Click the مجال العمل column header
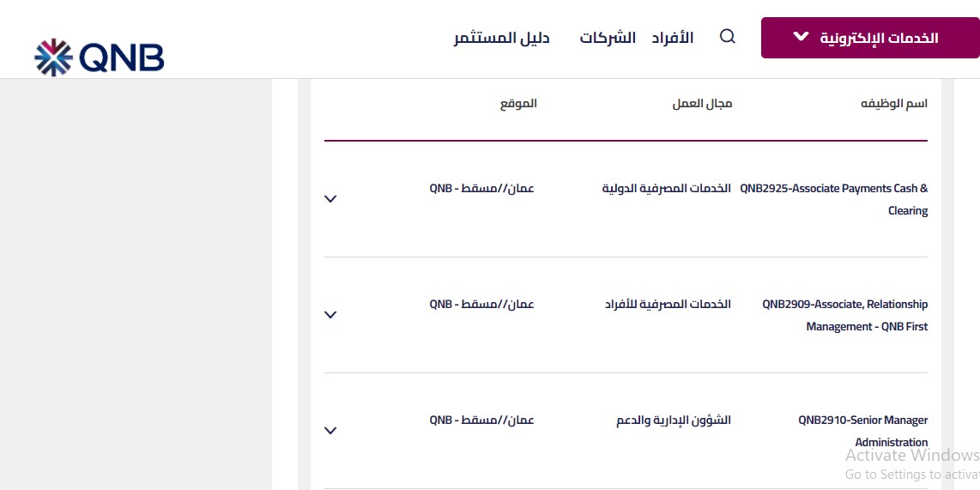Screen dimensions: 980x490 pyautogui.click(x=702, y=104)
